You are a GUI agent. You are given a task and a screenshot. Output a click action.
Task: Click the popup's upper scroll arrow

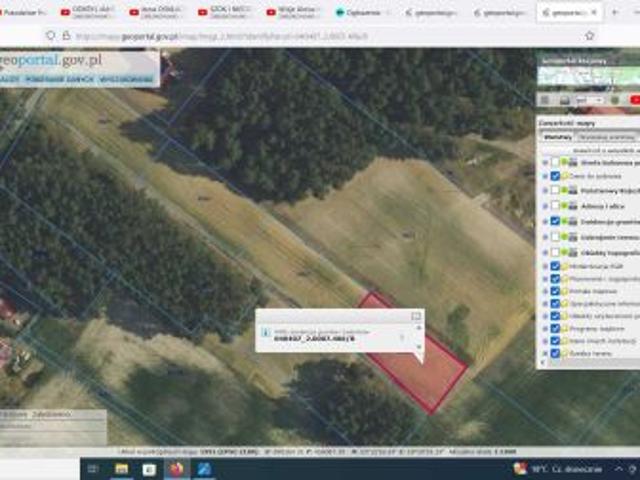(418, 327)
